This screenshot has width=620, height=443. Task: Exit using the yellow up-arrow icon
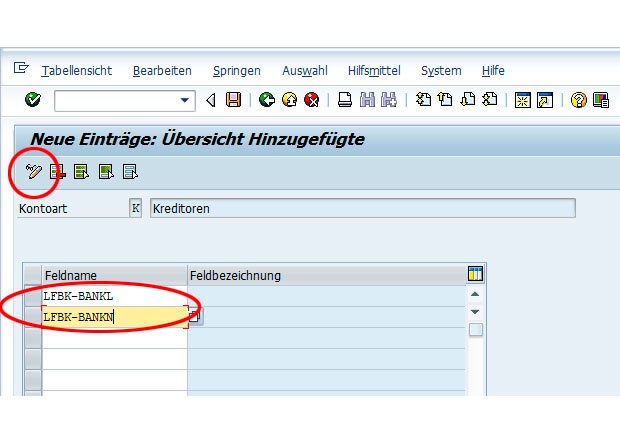pos(289,100)
